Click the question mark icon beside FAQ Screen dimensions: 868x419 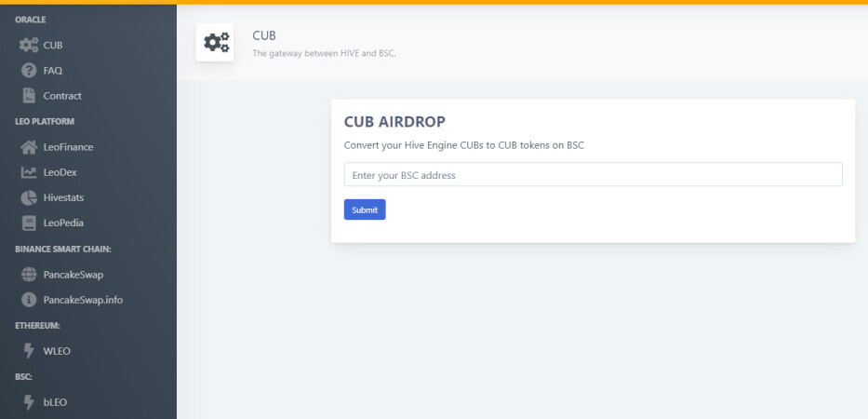pyautogui.click(x=29, y=71)
